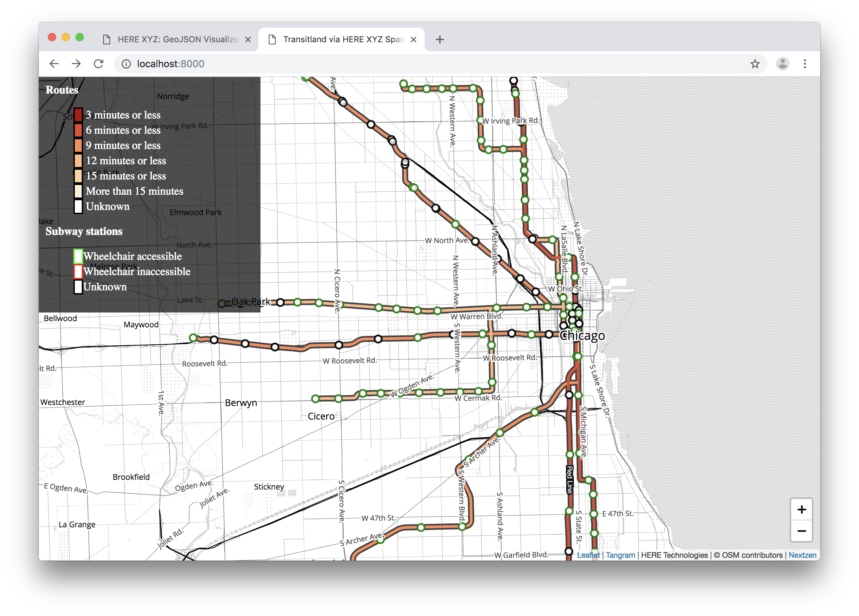
Task: Click the 'Elmwood Park' label
Action: (x=195, y=212)
